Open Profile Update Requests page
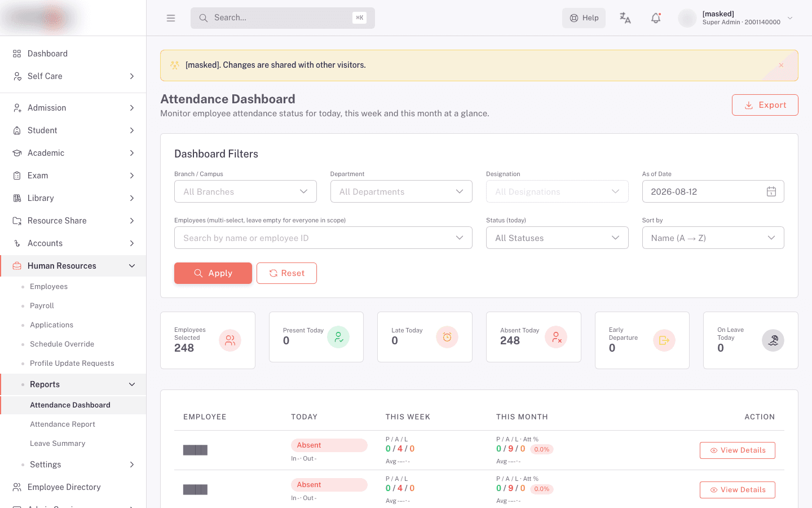The height and width of the screenshot is (508, 812). click(x=72, y=364)
